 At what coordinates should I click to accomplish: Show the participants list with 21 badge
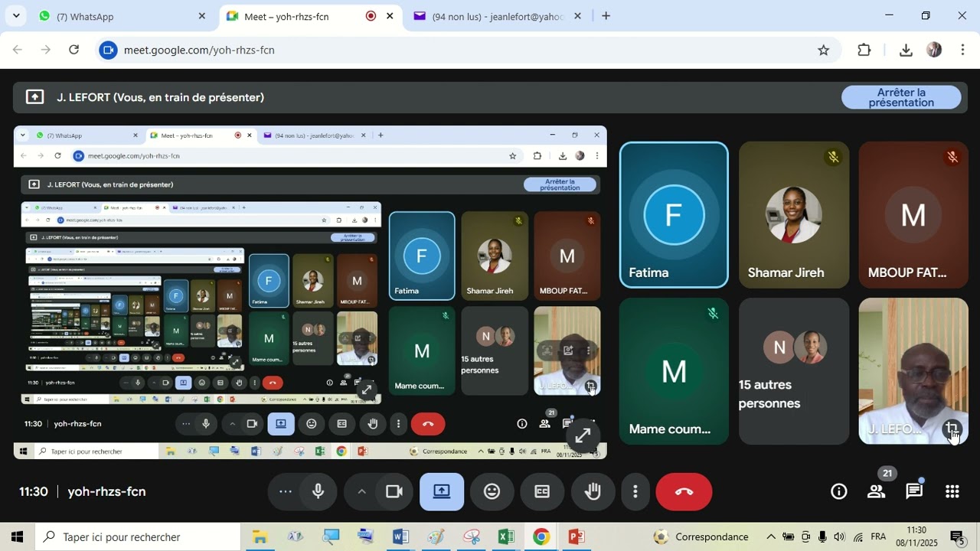[x=877, y=491]
